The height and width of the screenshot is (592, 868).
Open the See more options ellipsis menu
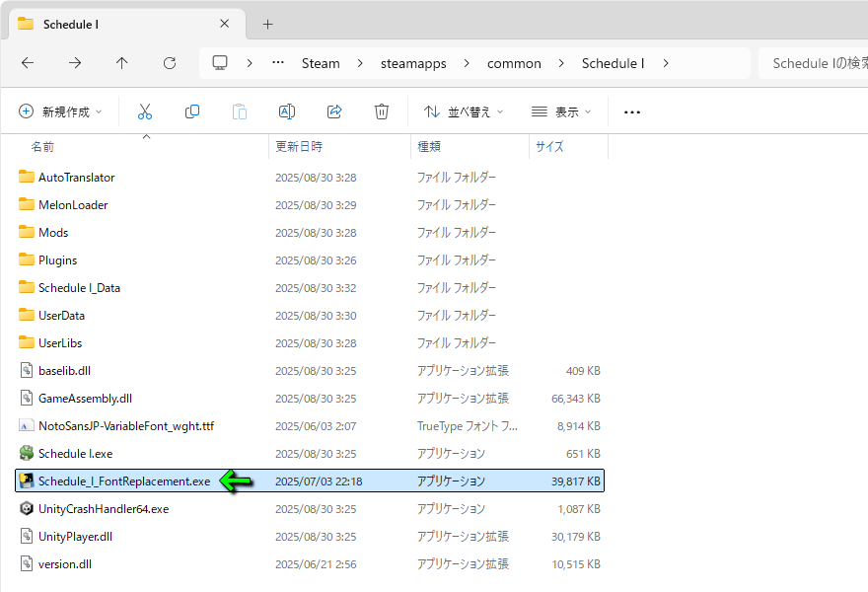tap(631, 111)
